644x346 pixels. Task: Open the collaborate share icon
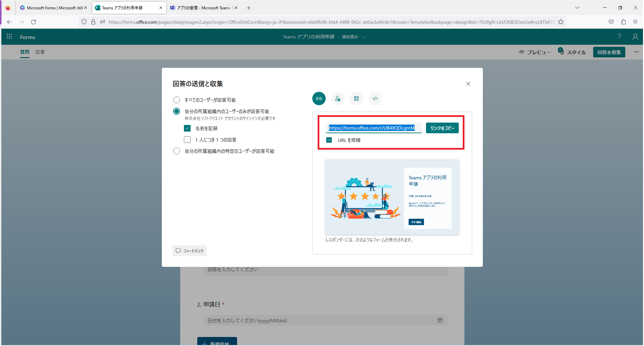(338, 99)
